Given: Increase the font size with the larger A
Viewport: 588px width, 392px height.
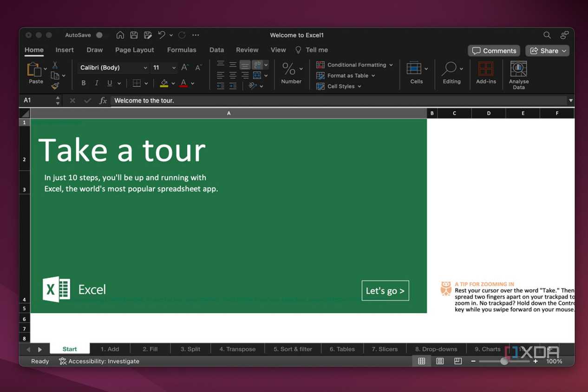Looking at the screenshot, I should point(185,67).
